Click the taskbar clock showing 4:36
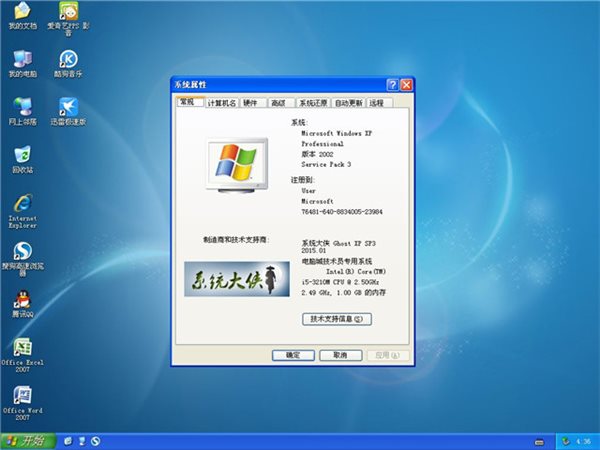 [x=583, y=442]
